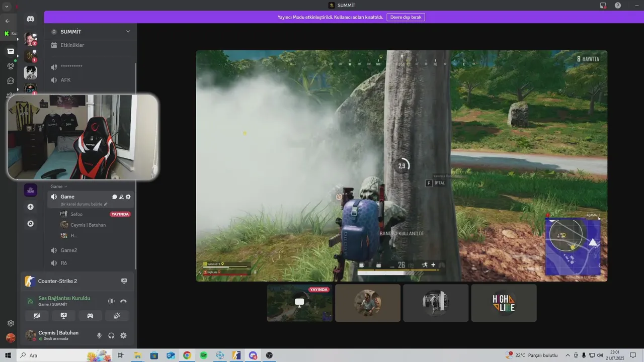The width and height of the screenshot is (644, 362).
Task: Open Chrome from taskbar
Action: tap(187, 355)
